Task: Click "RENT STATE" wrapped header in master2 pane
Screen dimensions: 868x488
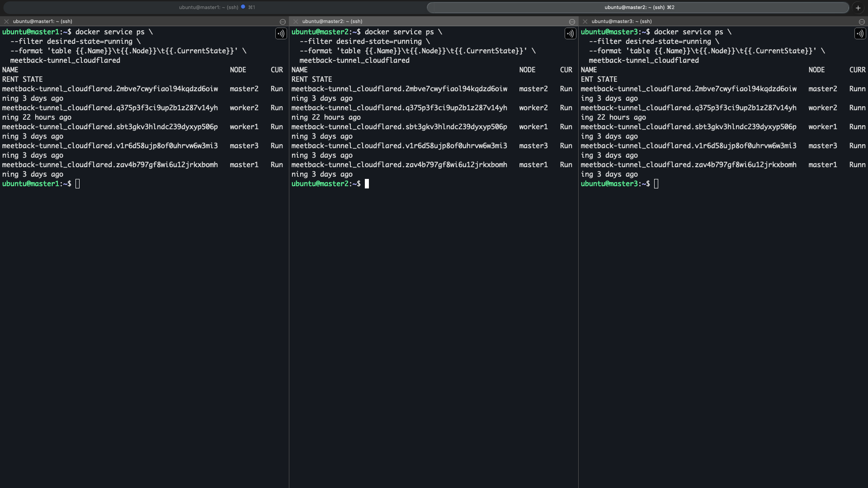Action: point(312,80)
